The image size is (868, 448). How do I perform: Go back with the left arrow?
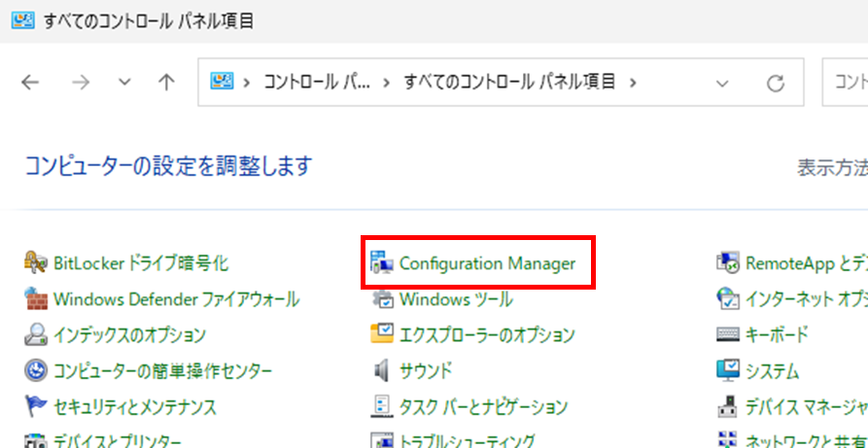tap(30, 83)
